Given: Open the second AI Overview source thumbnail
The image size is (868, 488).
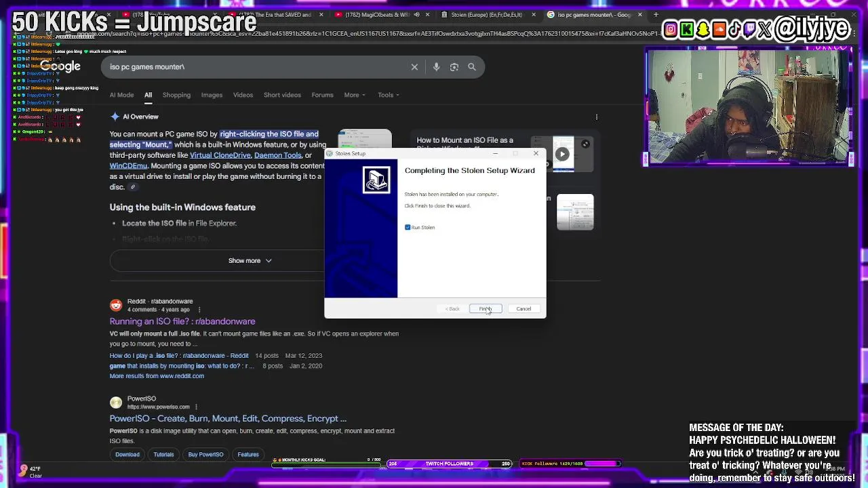Looking at the screenshot, I should pyautogui.click(x=575, y=212).
